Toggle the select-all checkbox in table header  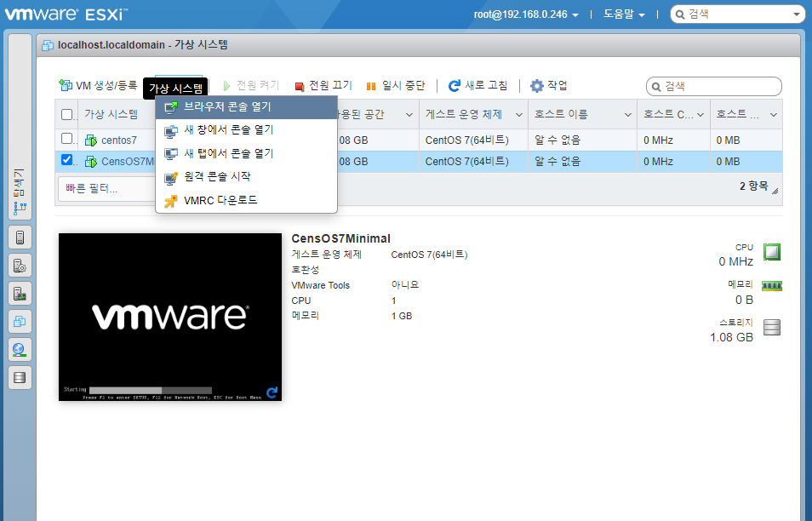tap(66, 114)
